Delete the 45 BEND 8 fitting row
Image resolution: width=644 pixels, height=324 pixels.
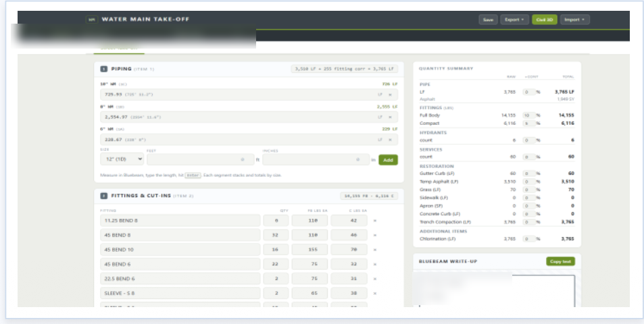(x=374, y=236)
